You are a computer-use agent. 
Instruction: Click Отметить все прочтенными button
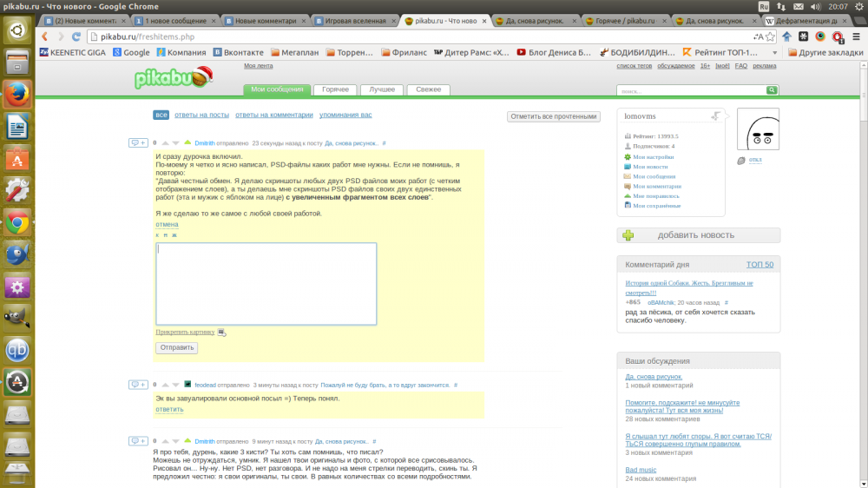[553, 116]
